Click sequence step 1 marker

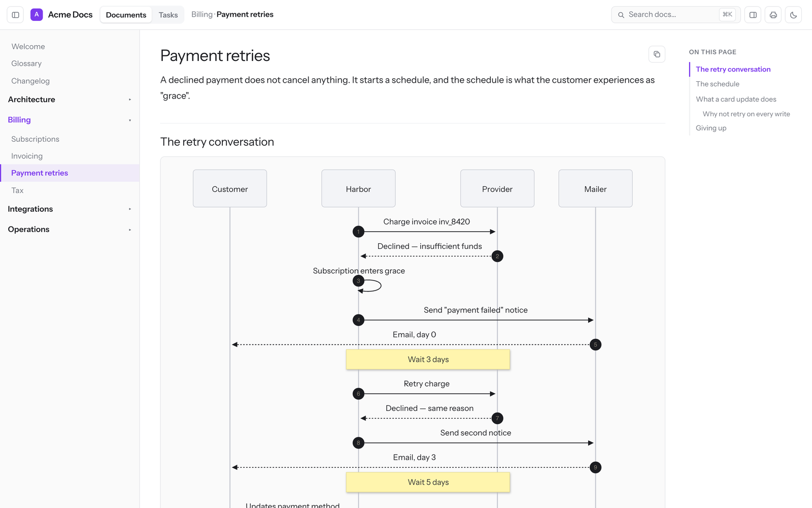coord(358,232)
